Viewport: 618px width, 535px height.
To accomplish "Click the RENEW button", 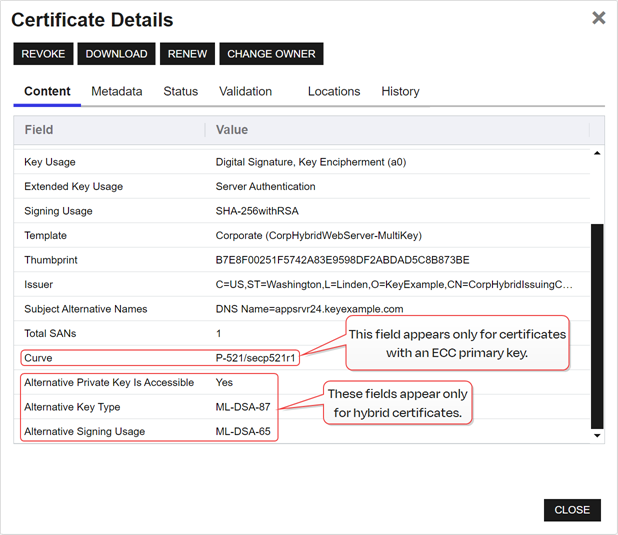I will (x=187, y=54).
